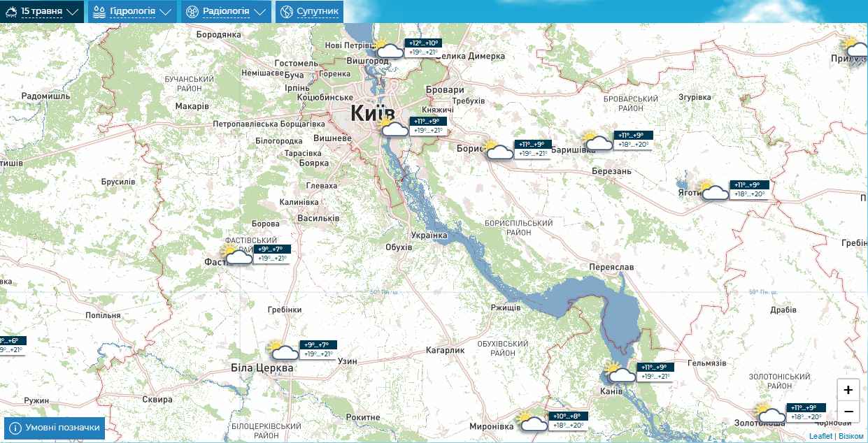Screen dimensions: 868x443
Task: Click the Миронівка temperature label +10°...+8°
Action: tap(567, 416)
